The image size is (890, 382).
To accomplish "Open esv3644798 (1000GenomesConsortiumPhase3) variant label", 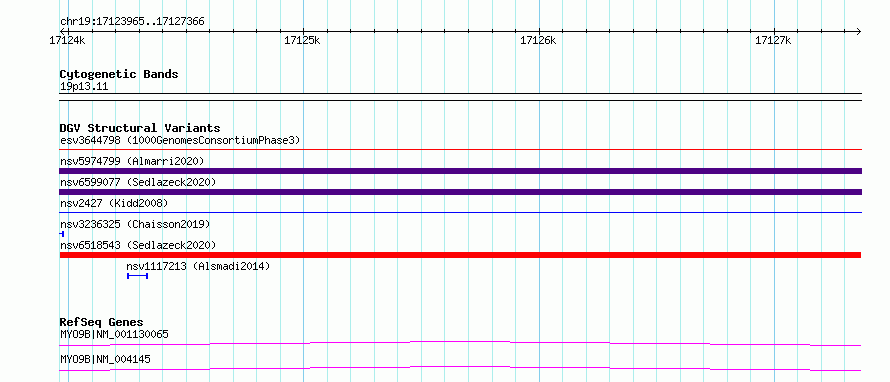I will click(x=180, y=140).
